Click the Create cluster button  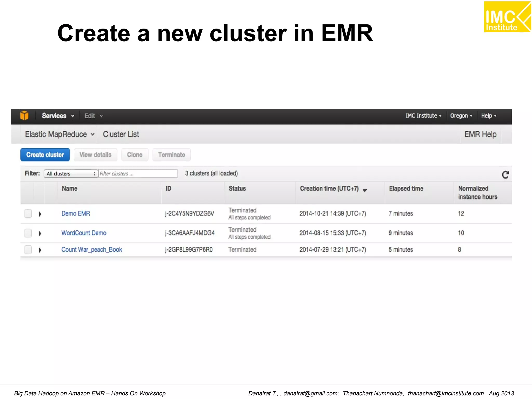[45, 155]
